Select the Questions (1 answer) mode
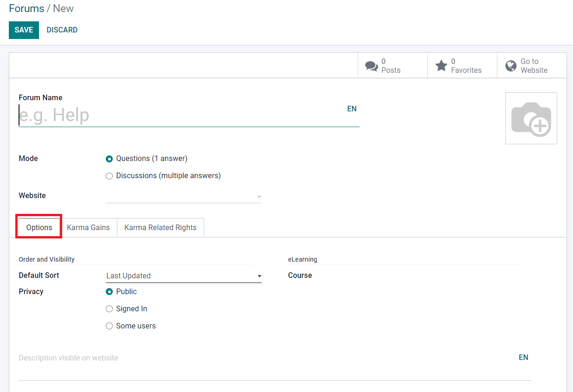Viewport: 573px width, 392px height. click(x=109, y=159)
